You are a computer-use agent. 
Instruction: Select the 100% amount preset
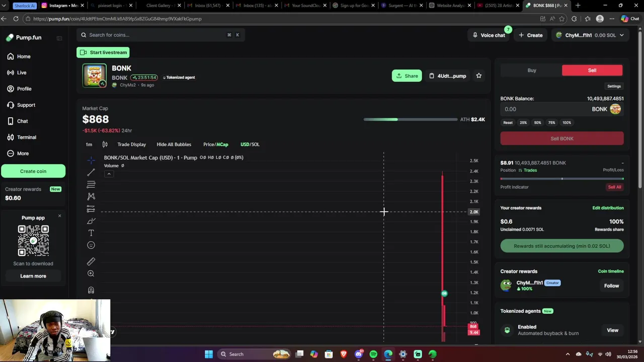567,123
